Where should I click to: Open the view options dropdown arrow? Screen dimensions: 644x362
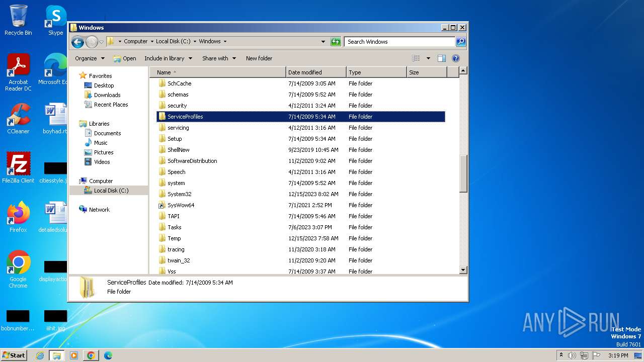(428, 58)
